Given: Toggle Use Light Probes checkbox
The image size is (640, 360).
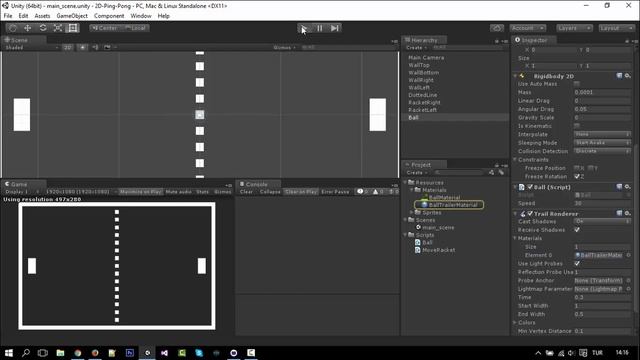Looking at the screenshot, I should [577, 264].
